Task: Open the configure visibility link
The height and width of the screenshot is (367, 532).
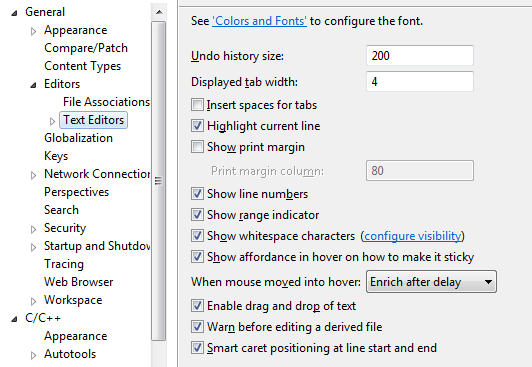Action: pyautogui.click(x=413, y=236)
